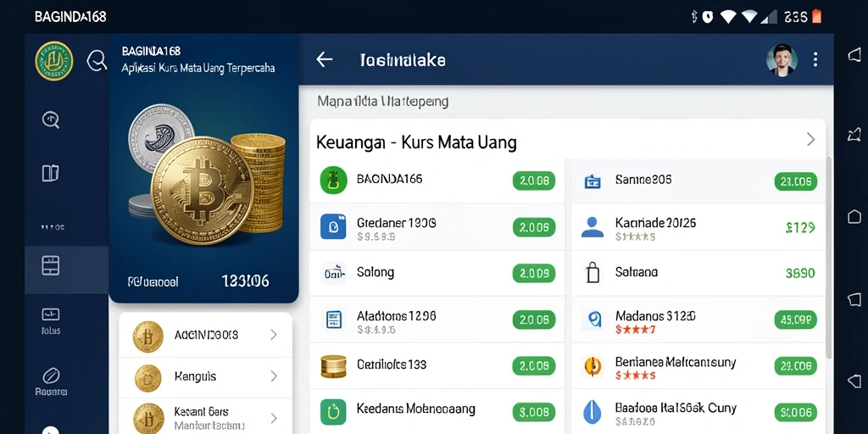Tap the green button on Atadtoros 1296 row

[x=534, y=320]
